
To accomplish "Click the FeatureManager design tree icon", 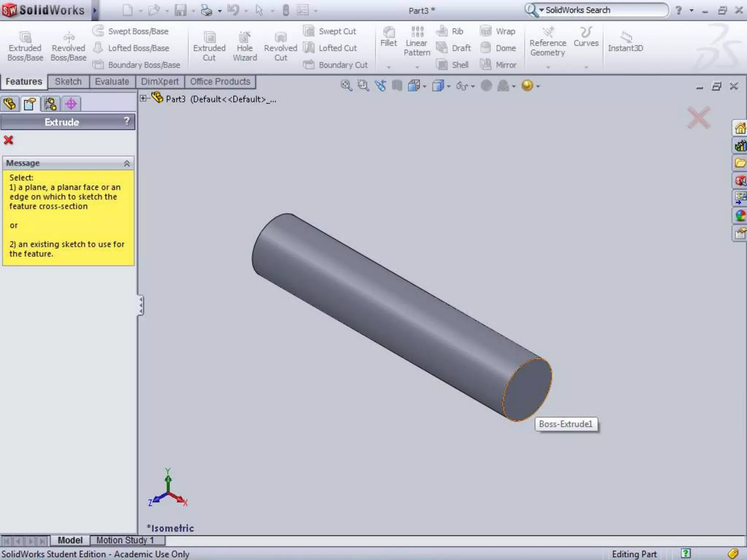I will coord(10,104).
